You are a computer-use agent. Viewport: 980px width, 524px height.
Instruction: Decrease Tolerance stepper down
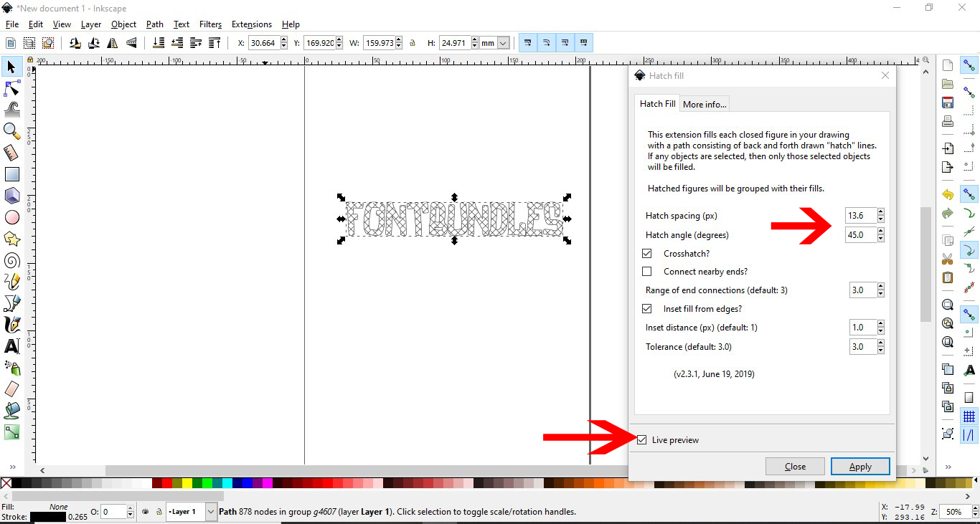tap(881, 351)
